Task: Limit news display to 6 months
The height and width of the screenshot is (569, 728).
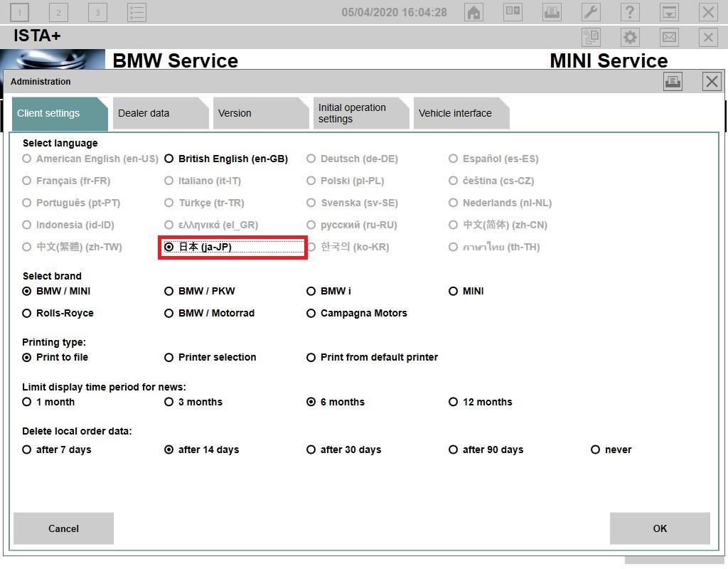Action: tap(336, 402)
